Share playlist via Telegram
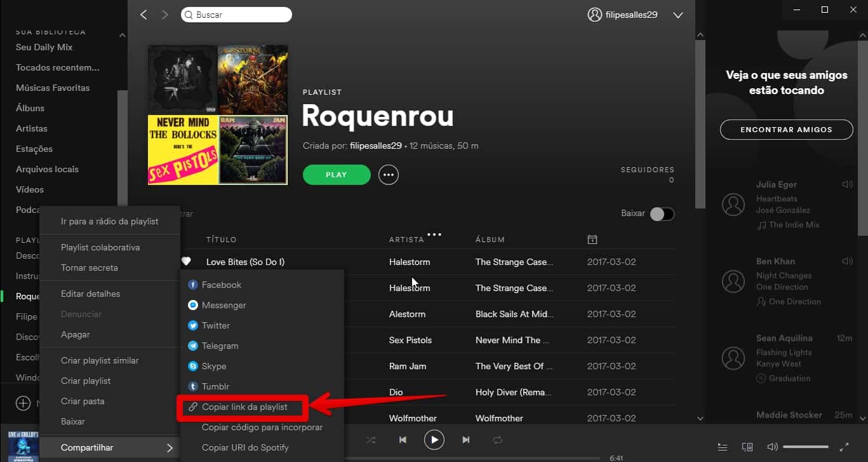This screenshot has height=462, width=868. (213, 346)
